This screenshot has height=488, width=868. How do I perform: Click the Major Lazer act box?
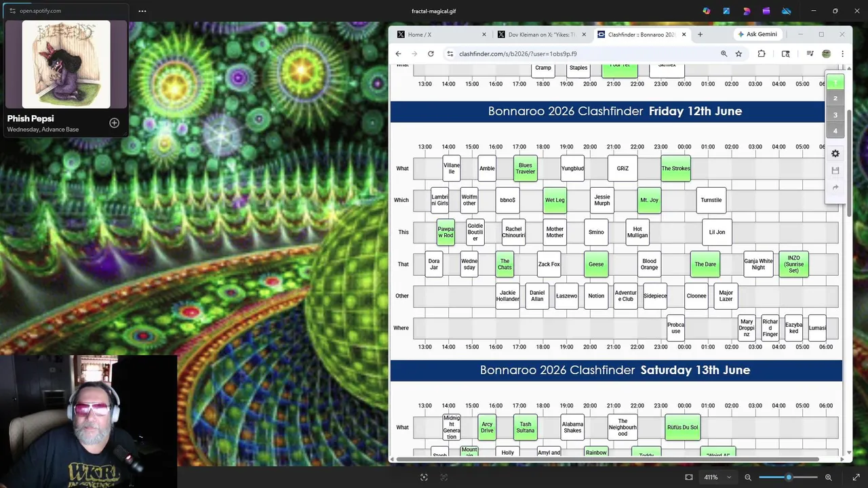tap(726, 296)
